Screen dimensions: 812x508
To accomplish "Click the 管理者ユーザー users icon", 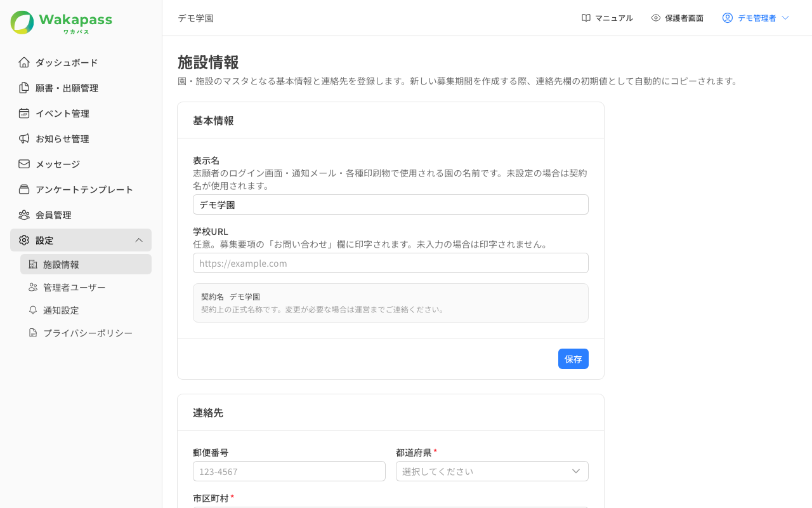I will (33, 287).
